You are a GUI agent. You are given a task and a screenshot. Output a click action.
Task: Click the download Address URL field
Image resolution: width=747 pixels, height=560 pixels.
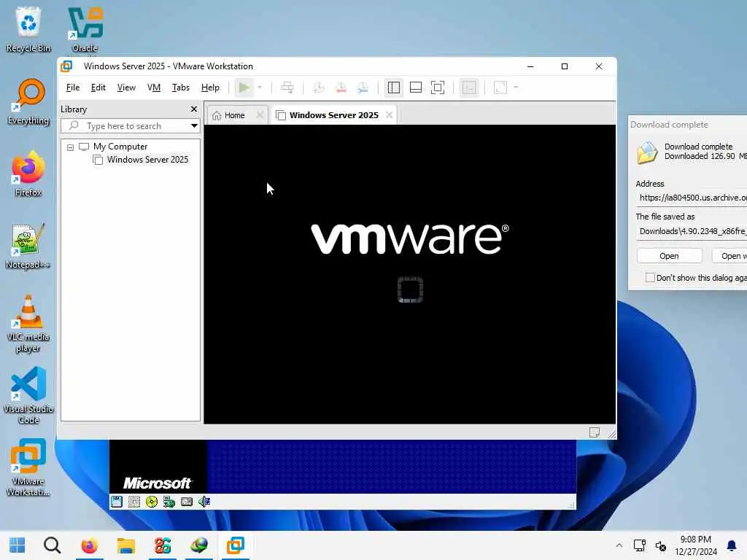pos(692,198)
